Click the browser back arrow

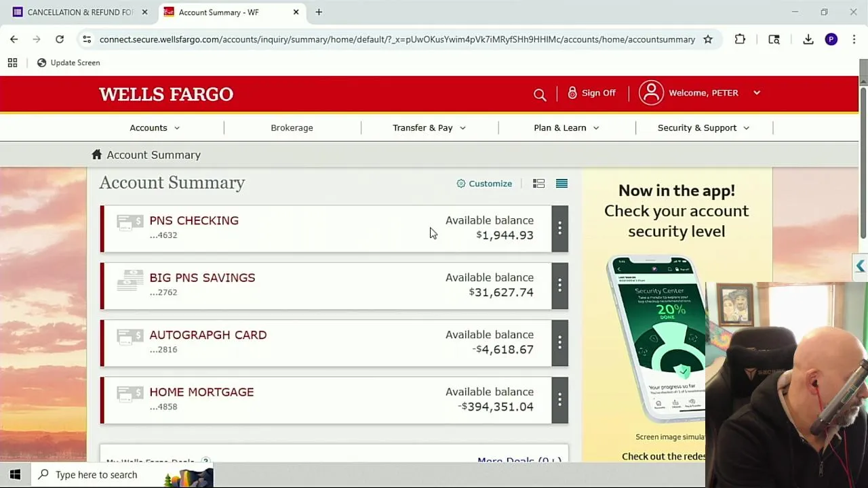pyautogui.click(x=14, y=39)
